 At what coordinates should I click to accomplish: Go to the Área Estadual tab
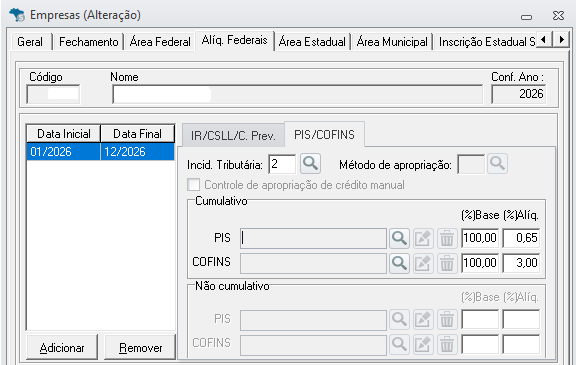[x=312, y=41]
